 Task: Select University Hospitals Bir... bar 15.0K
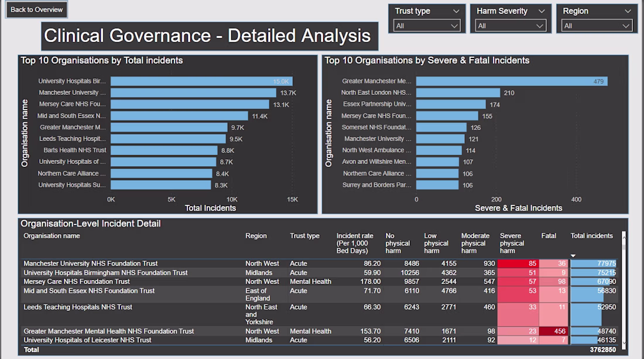201,81
